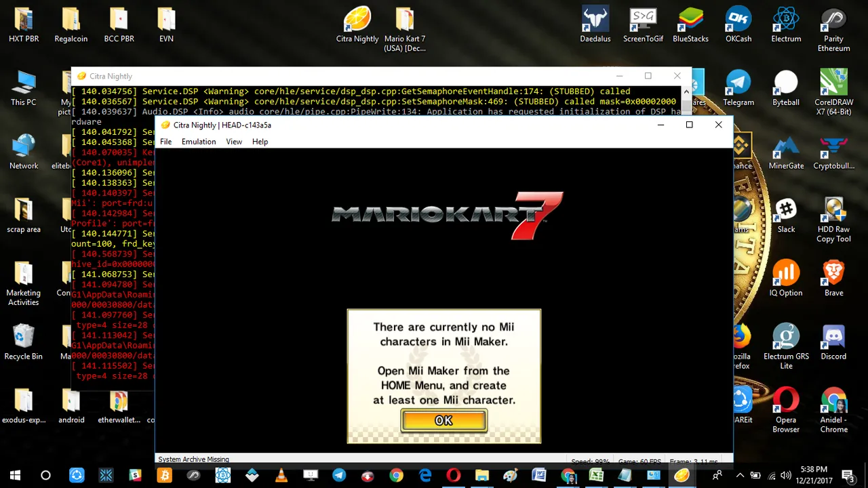Viewport: 868px width, 488px height.
Task: Launch Brave browser shortcut
Action: (x=833, y=279)
